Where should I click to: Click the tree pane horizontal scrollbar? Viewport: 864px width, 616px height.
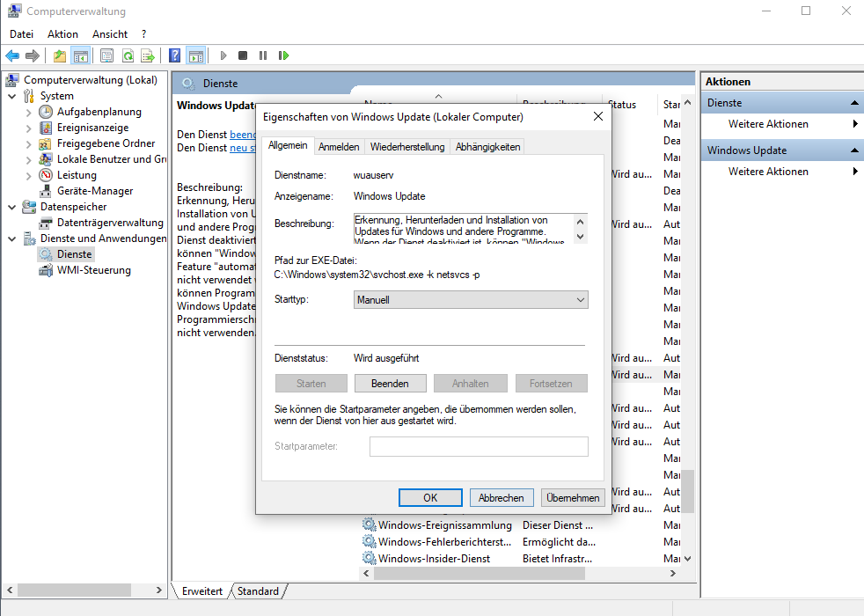tap(75, 590)
